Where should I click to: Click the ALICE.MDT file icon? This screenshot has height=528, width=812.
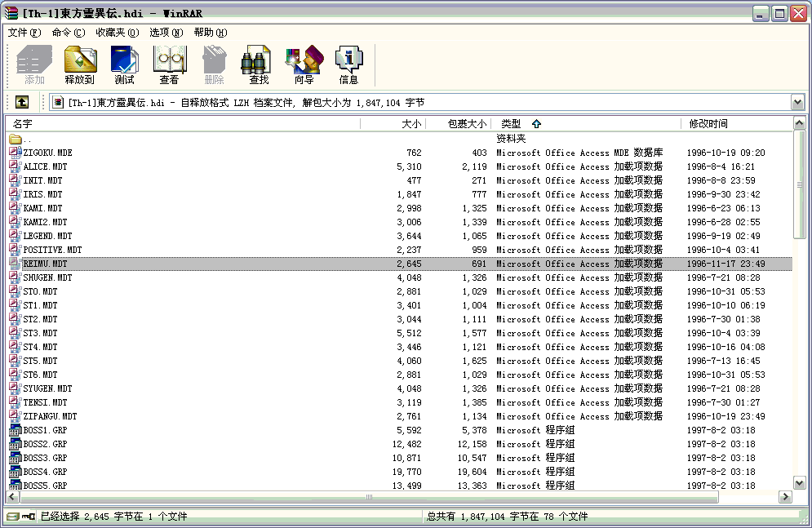15,166
